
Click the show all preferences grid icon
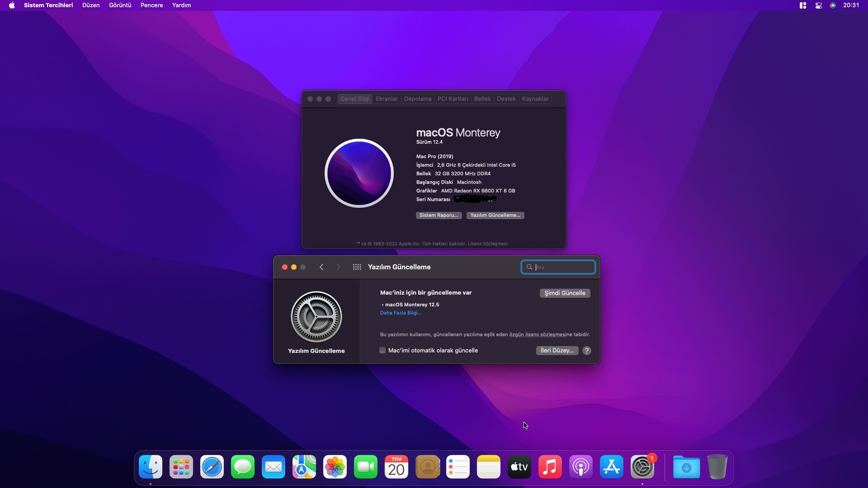[x=357, y=267]
